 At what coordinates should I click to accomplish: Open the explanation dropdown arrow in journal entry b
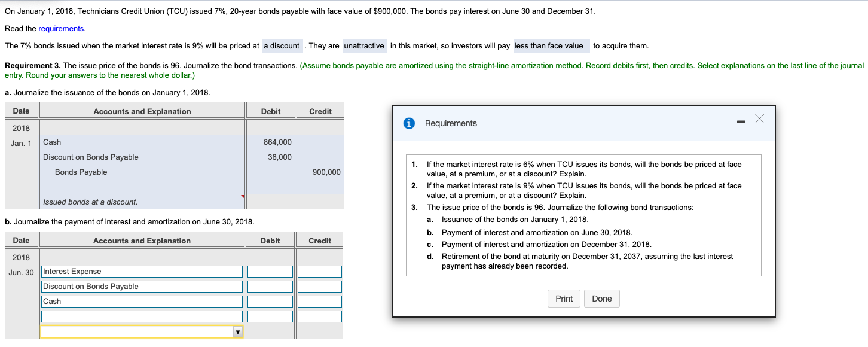pyautogui.click(x=238, y=331)
